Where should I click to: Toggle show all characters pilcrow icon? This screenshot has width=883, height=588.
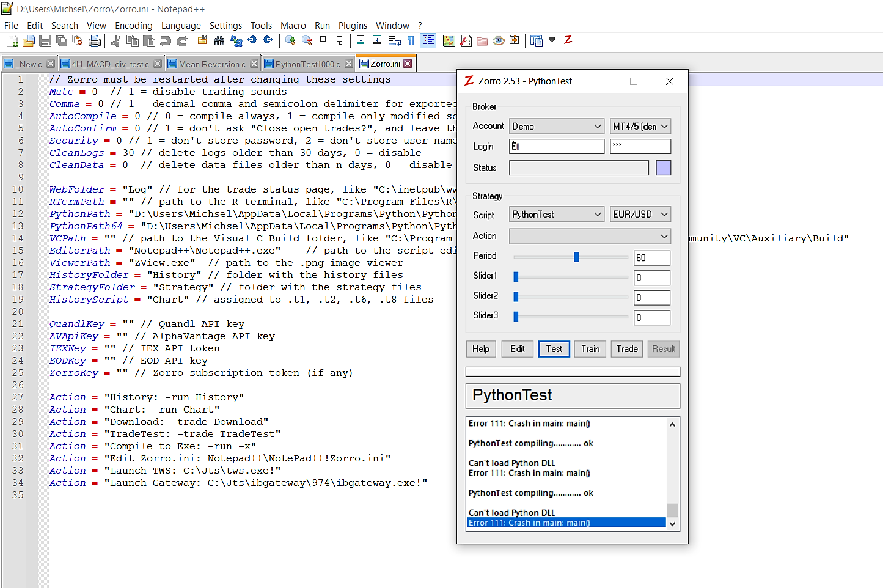pyautogui.click(x=411, y=41)
